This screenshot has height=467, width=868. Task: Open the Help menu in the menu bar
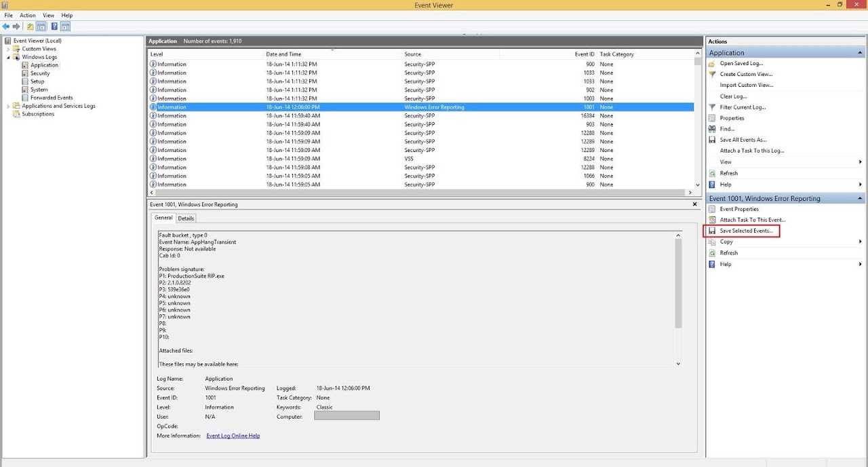[67, 15]
